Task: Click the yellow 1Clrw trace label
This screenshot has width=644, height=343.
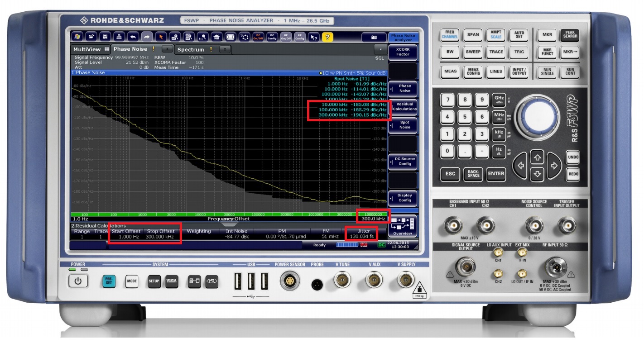Action: click(352, 73)
